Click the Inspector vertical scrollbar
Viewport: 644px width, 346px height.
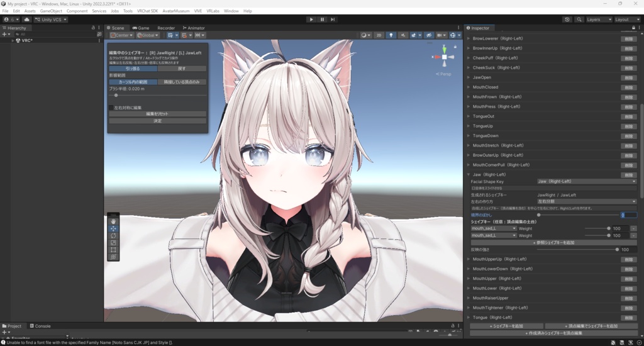641,152
